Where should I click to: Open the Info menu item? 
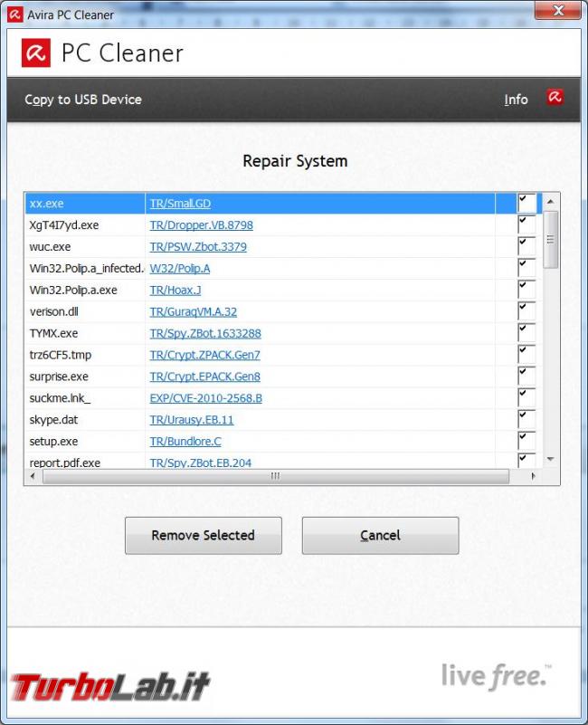point(516,100)
